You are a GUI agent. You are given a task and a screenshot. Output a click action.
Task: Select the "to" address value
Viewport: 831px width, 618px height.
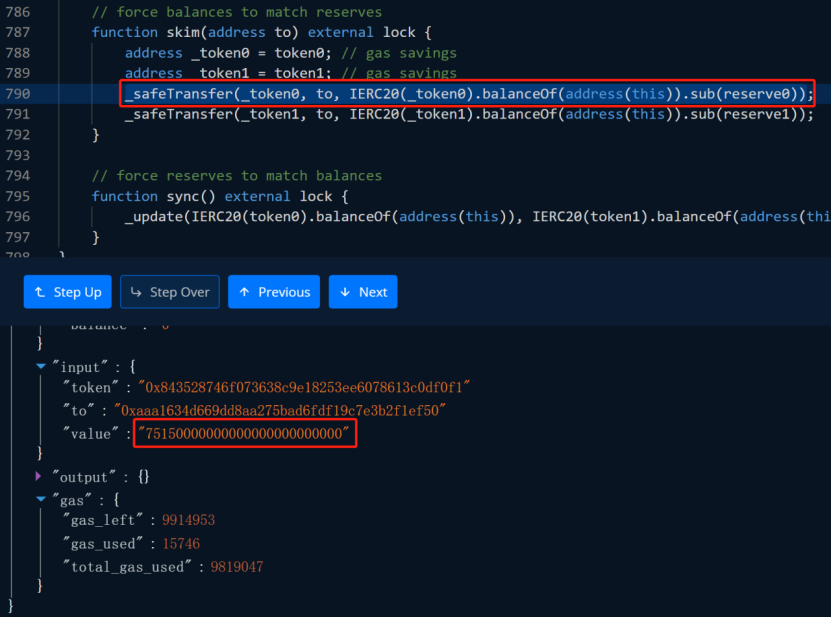(x=282, y=411)
